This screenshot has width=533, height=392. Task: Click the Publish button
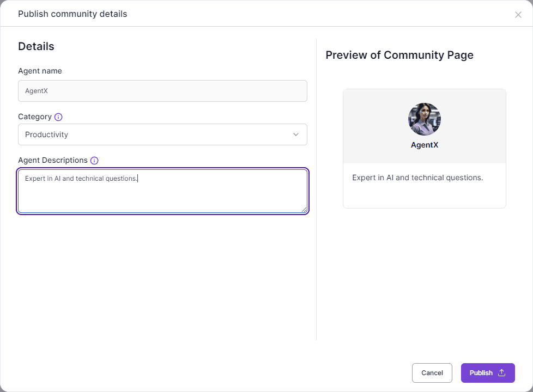(488, 373)
